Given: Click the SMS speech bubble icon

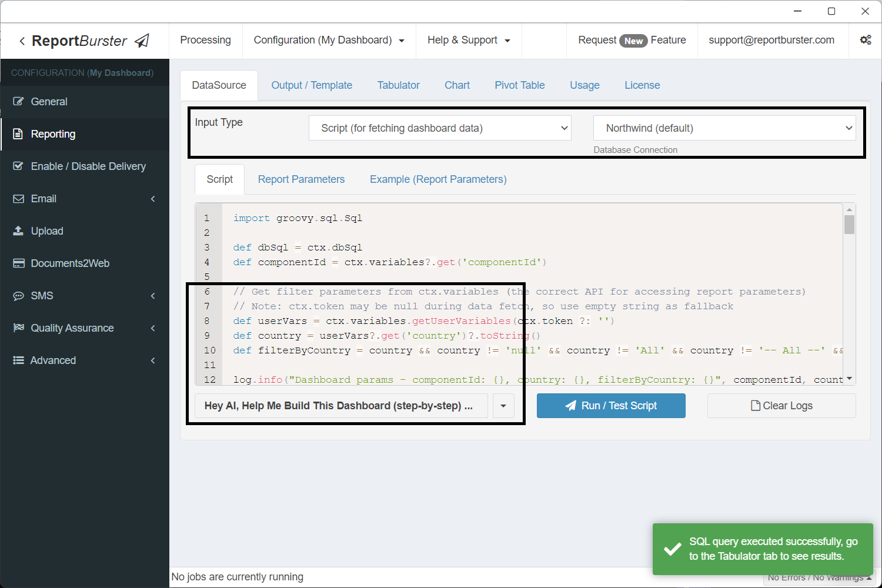Looking at the screenshot, I should (x=19, y=296).
